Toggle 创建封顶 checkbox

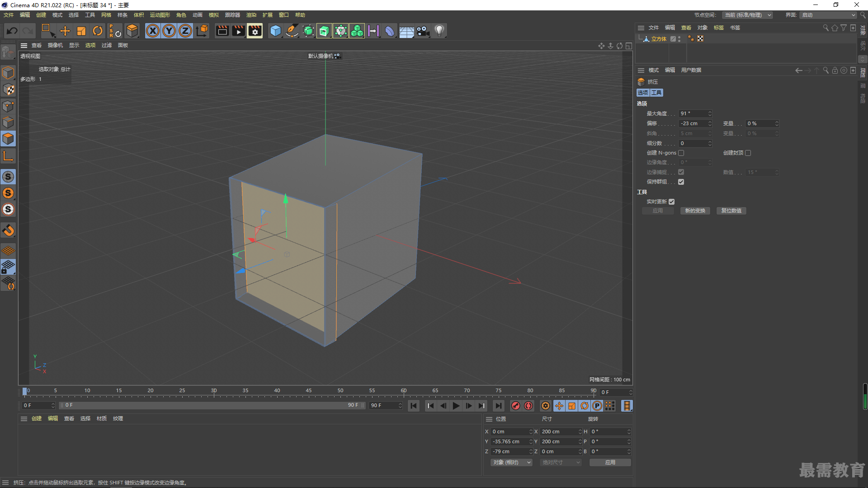(x=748, y=153)
